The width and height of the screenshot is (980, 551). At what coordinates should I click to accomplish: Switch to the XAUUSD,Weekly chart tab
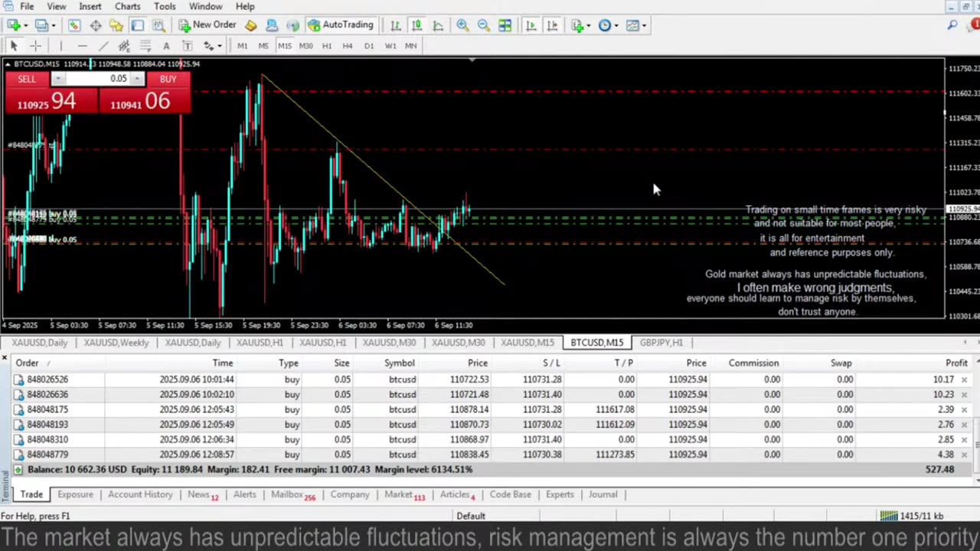click(116, 342)
